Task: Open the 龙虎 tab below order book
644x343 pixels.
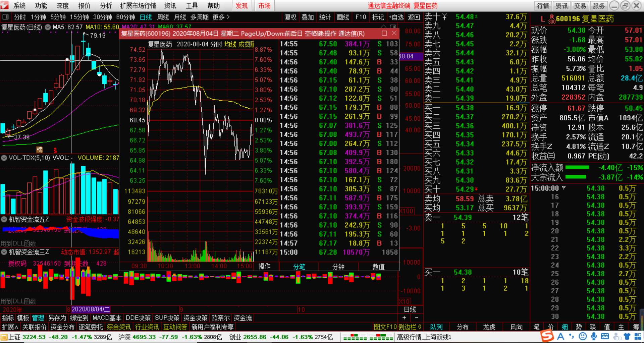Action: 489,327
